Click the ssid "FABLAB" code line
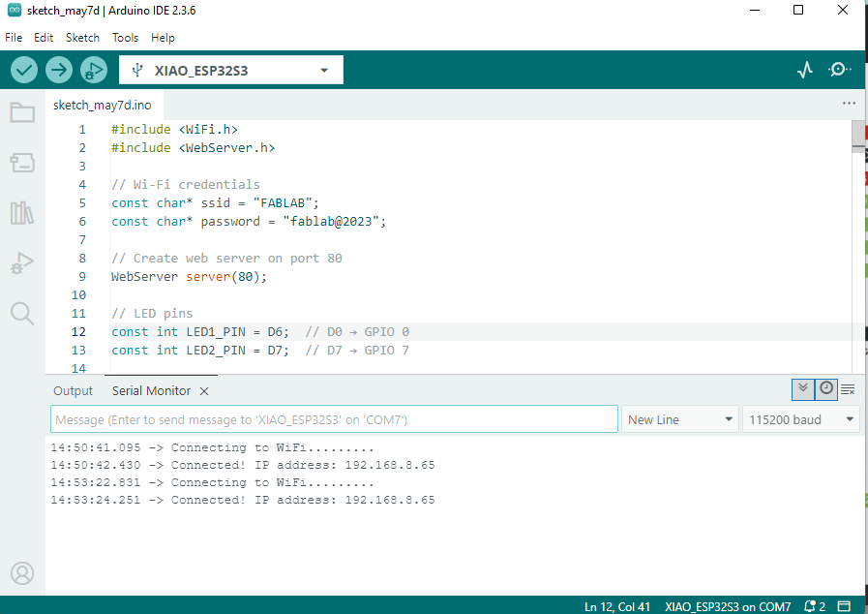The width and height of the screenshot is (868, 614). pyautogui.click(x=215, y=202)
